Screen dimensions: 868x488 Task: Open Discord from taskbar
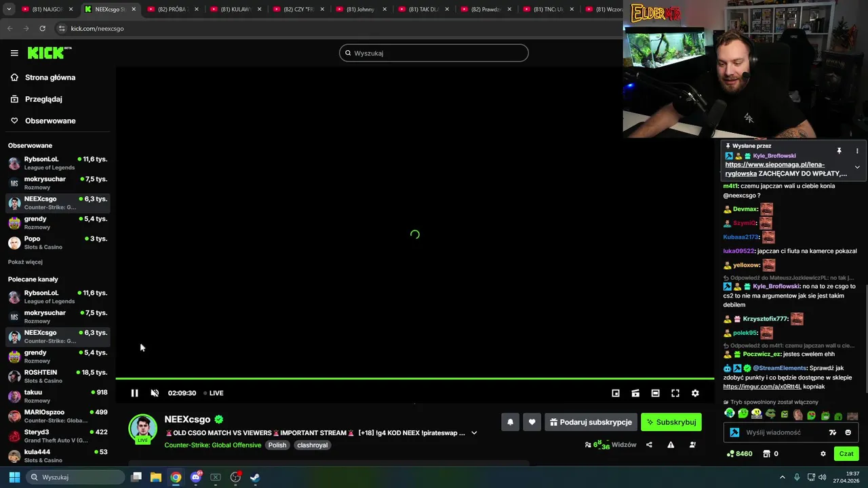click(195, 477)
